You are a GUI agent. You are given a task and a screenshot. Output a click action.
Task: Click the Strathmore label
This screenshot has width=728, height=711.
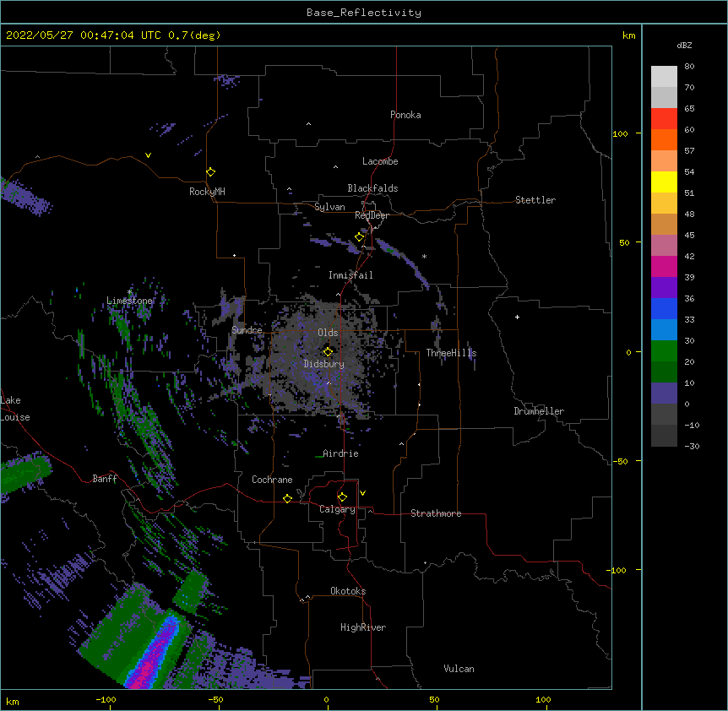click(x=436, y=513)
